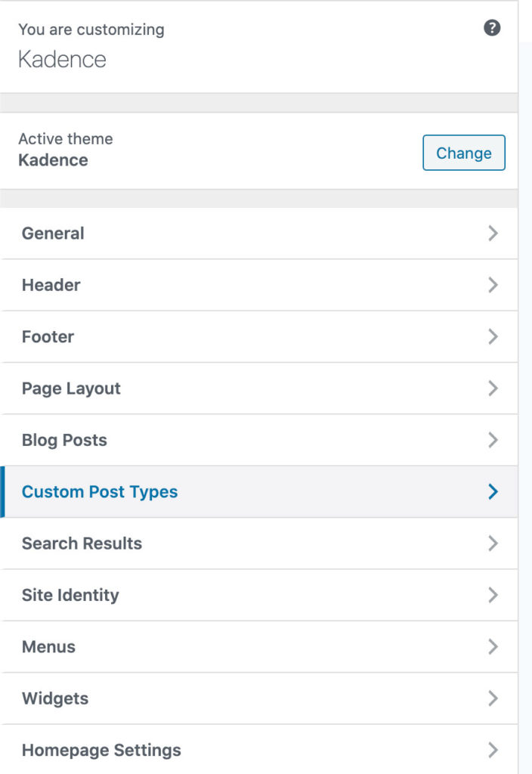Open the Footer section

click(258, 336)
